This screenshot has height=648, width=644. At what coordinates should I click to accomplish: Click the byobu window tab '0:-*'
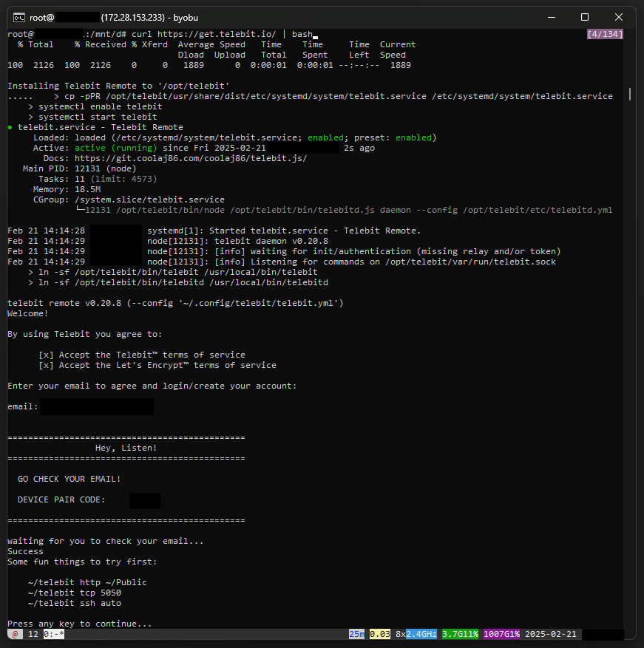[x=54, y=634]
